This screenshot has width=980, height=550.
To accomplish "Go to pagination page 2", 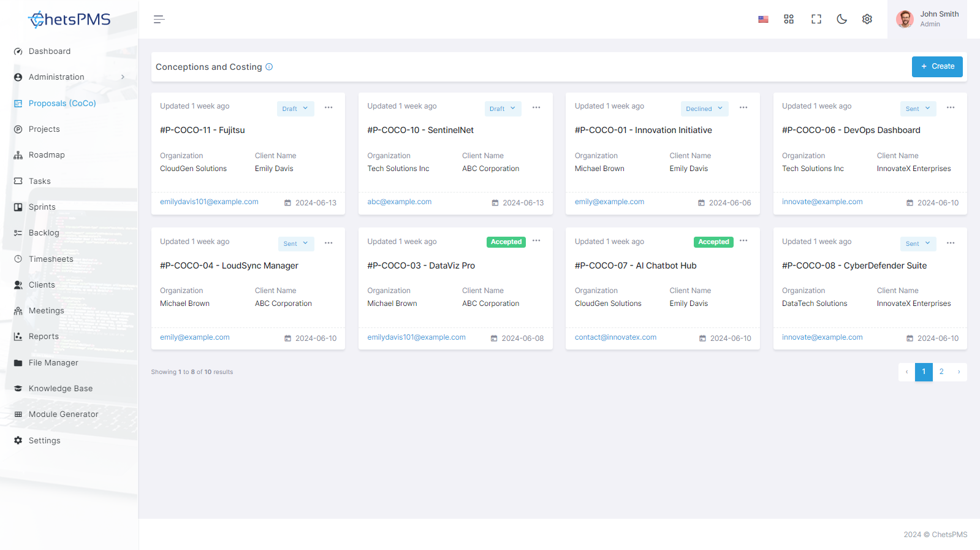I will (x=941, y=372).
